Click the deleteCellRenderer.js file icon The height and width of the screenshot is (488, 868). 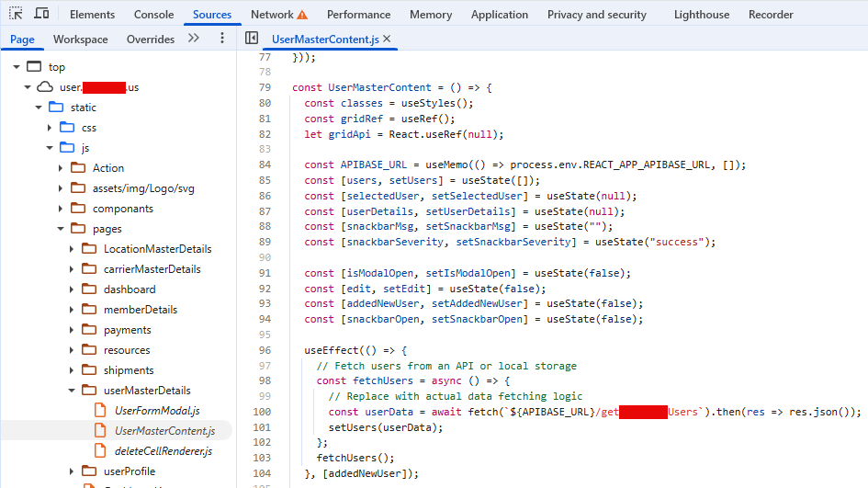click(99, 451)
